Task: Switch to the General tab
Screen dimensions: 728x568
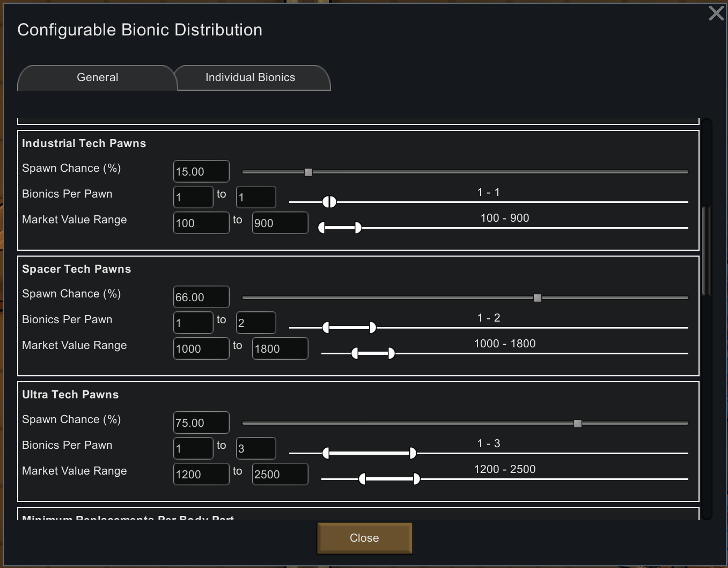Action: pyautogui.click(x=97, y=78)
